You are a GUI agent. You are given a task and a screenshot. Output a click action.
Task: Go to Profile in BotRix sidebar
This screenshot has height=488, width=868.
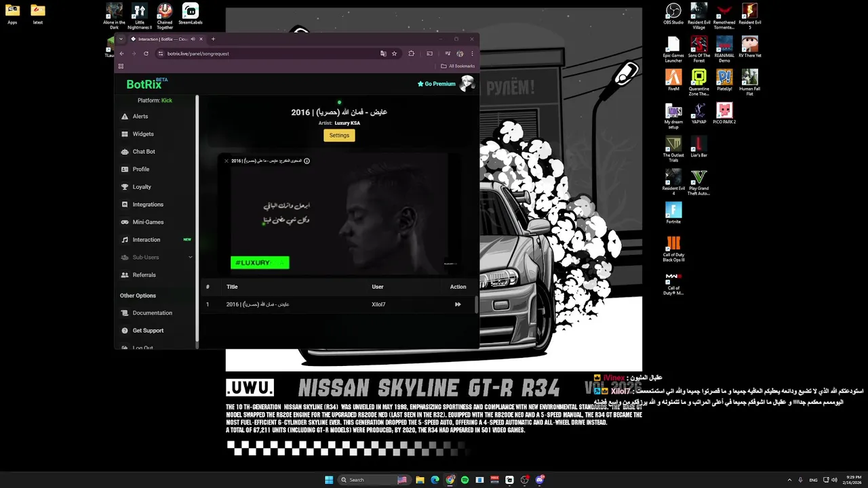coord(141,169)
